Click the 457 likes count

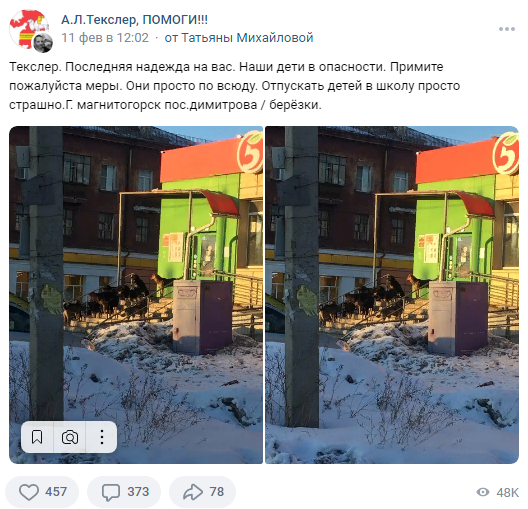[x=56, y=492]
